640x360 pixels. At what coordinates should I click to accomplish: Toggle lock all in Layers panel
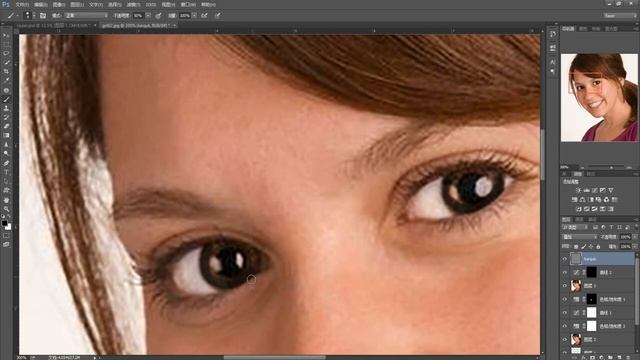click(598, 247)
